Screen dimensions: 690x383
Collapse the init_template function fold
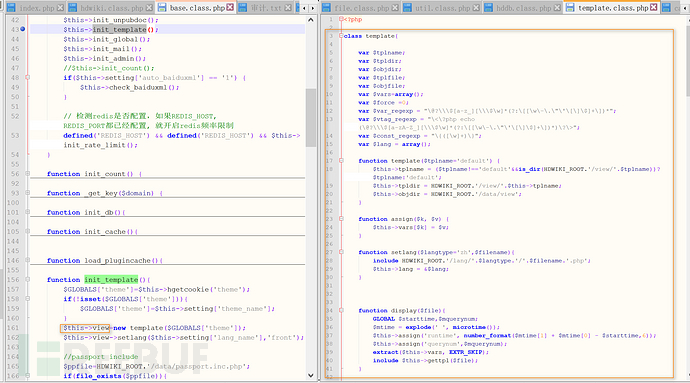click(x=27, y=280)
